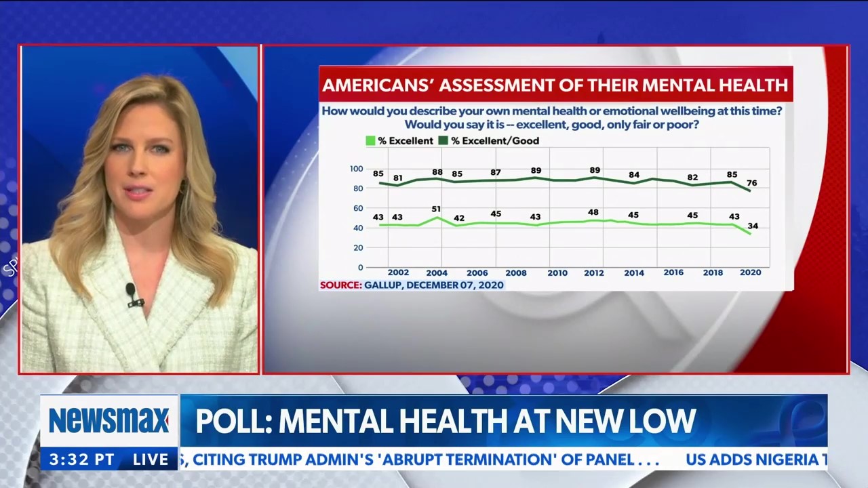The width and height of the screenshot is (868, 488).
Task: Click the 'SOURCE:' label
Action: click(x=341, y=285)
